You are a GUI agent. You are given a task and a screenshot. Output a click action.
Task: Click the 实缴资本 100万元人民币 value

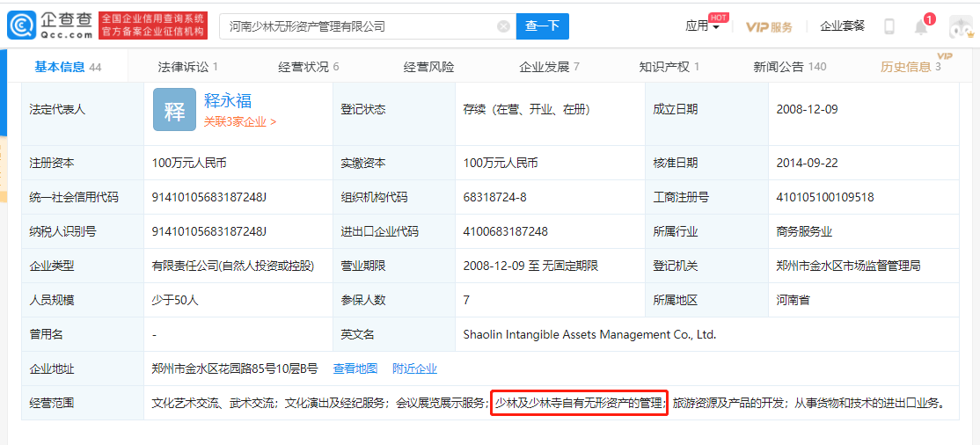coord(501,163)
